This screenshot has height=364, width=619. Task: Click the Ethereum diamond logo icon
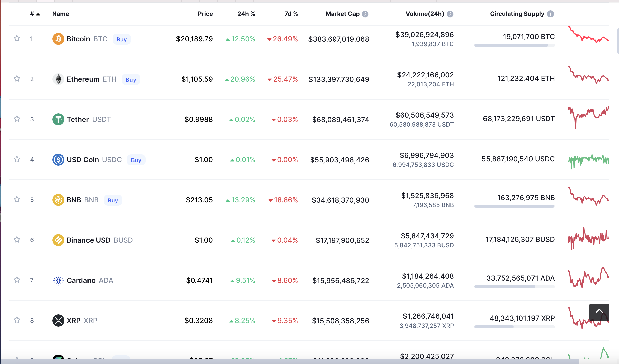click(x=58, y=79)
